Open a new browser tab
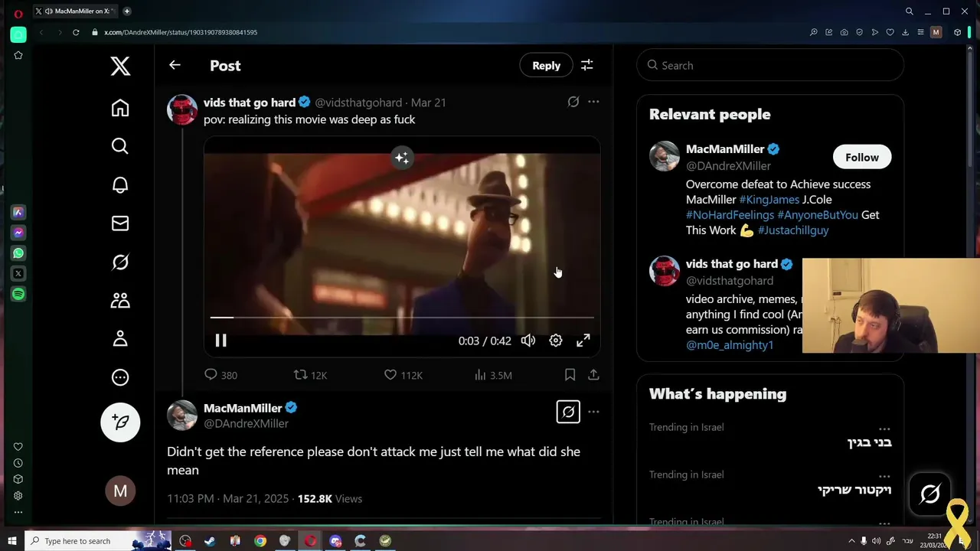Screen dimensions: 980x551 pos(127,11)
